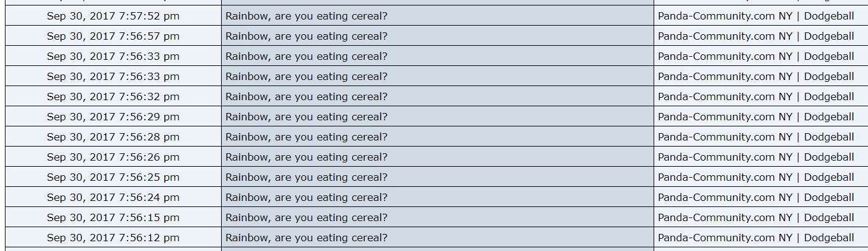The width and height of the screenshot is (868, 251).
Task: Click the 7:56:26 pm timestamp
Action: pyautogui.click(x=113, y=157)
